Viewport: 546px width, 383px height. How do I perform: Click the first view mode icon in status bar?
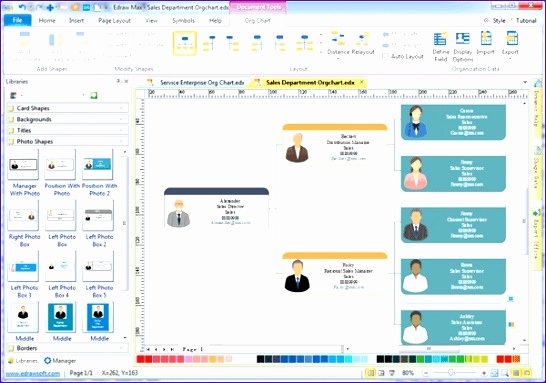tap(370, 373)
